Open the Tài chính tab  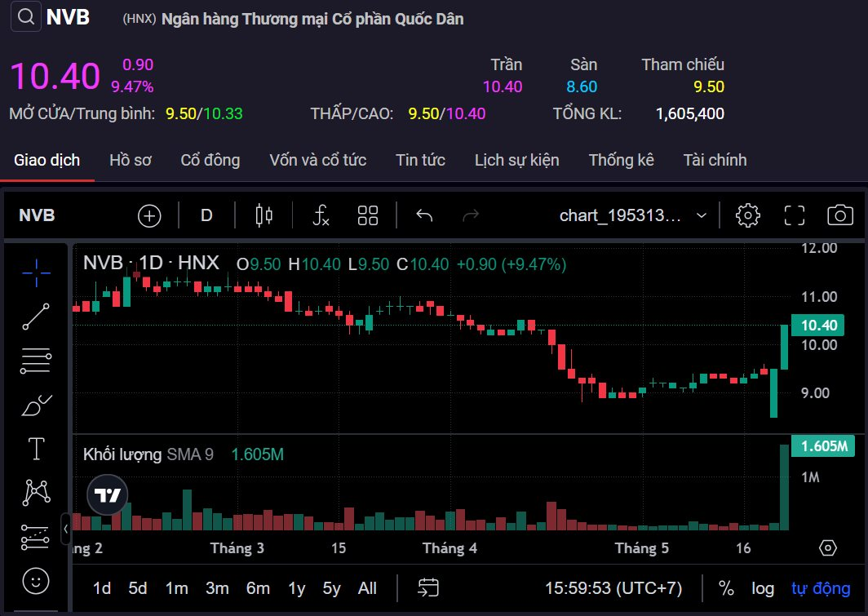point(715,160)
